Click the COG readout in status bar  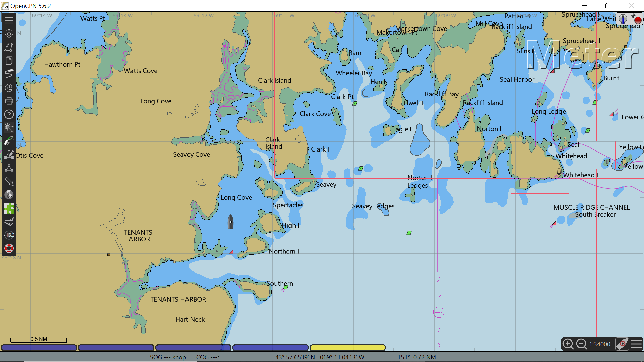208,357
